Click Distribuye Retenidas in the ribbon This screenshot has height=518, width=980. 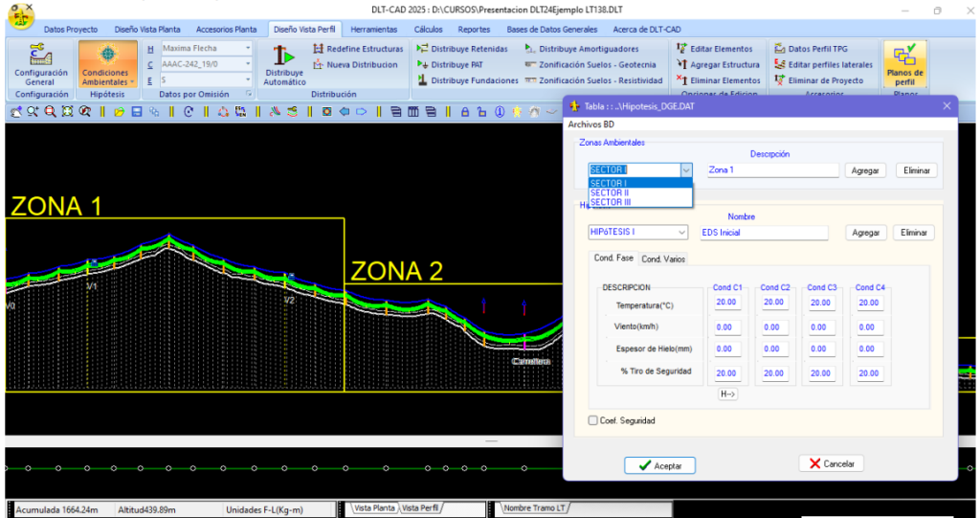[462, 49]
